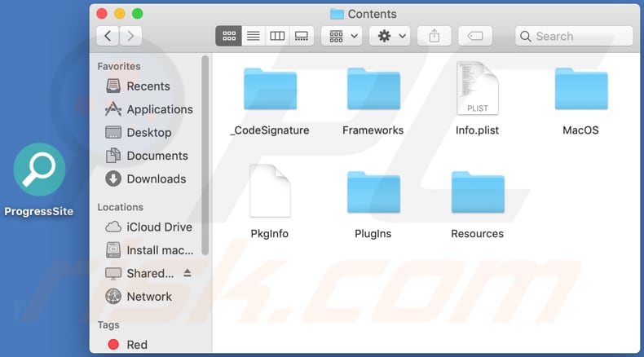Click the Locations section header
Screen dimensions: 644x357
pyautogui.click(x=120, y=207)
